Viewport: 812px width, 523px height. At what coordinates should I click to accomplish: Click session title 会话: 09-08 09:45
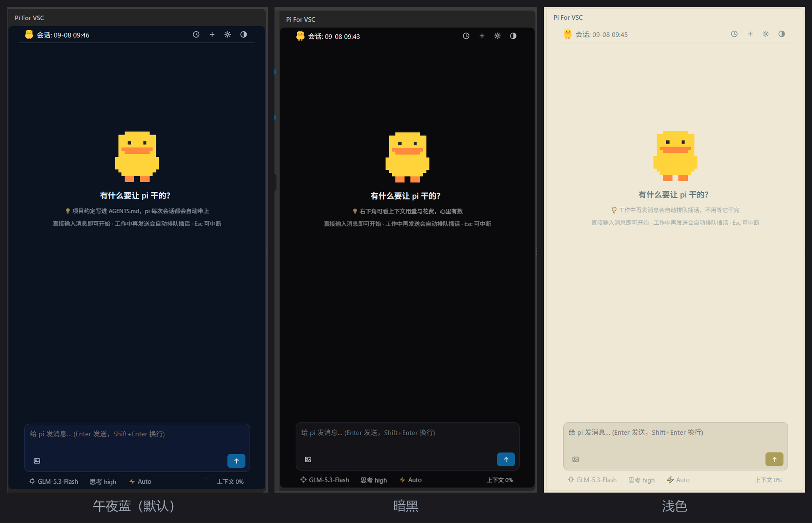601,35
